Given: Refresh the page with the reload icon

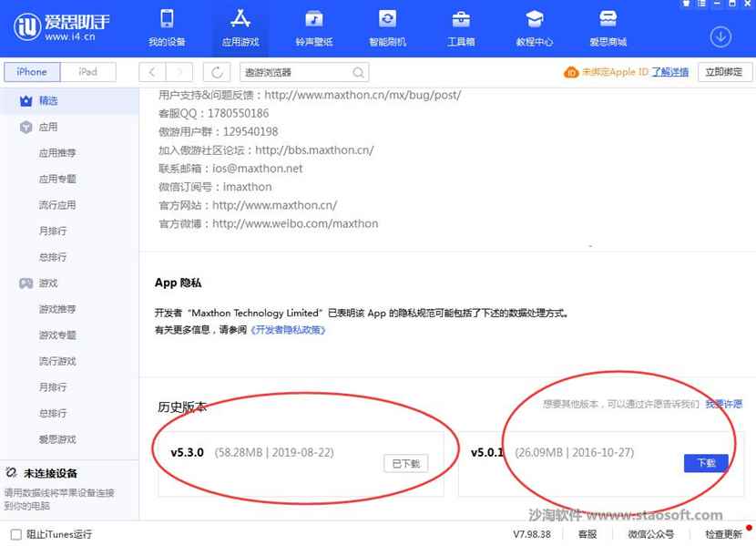Looking at the screenshot, I should click(x=217, y=72).
